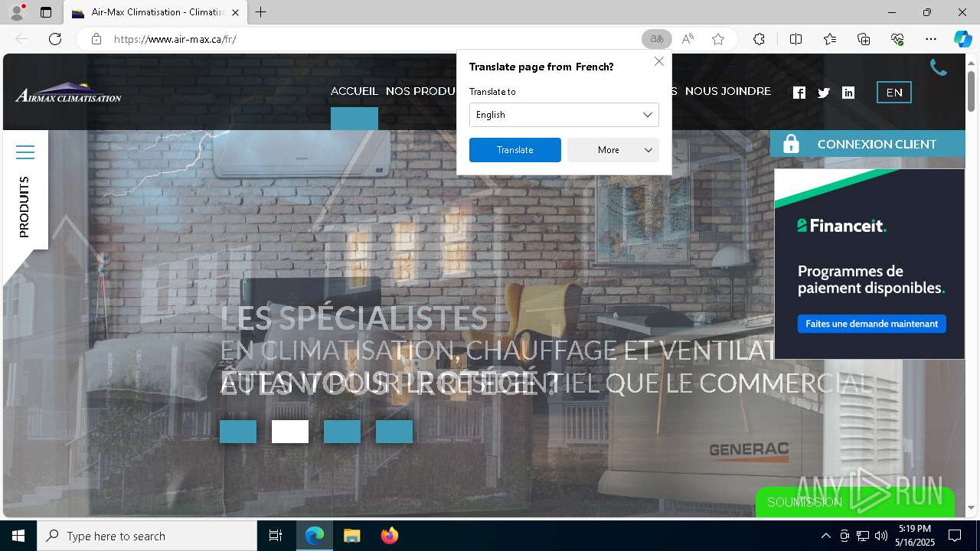View site information lock icon
Viewport: 980px width, 551px height.
[96, 39]
